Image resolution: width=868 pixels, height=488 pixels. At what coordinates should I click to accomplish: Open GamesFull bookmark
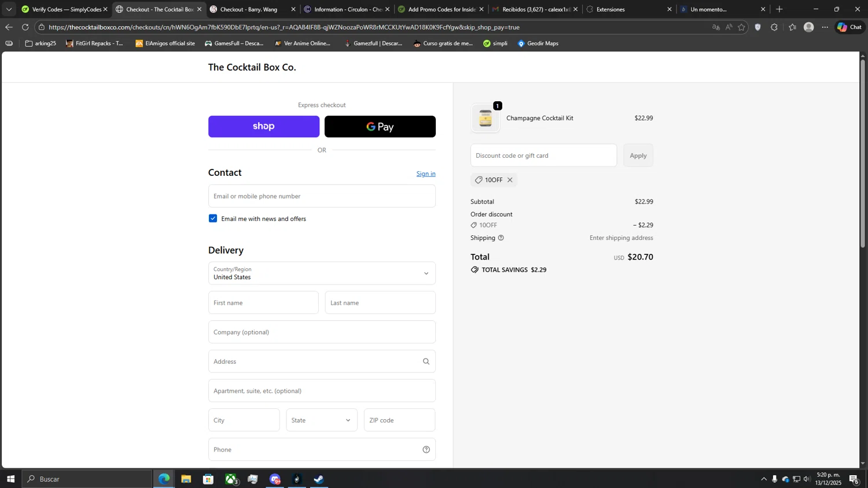click(234, 43)
